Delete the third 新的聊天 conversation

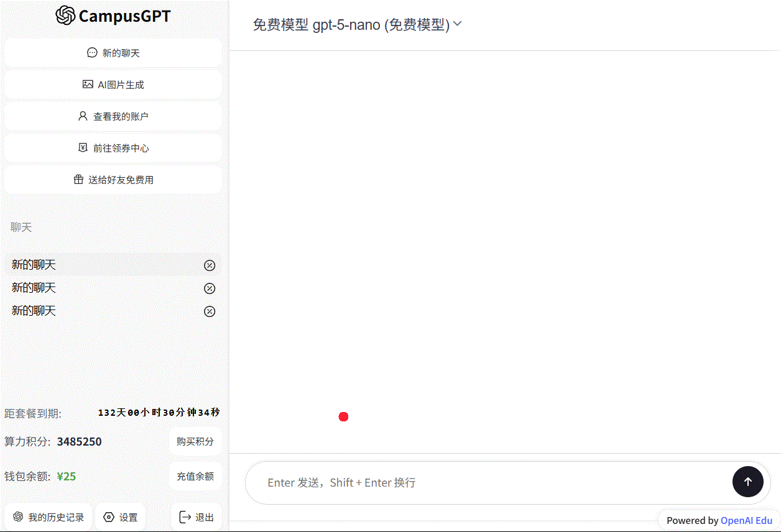tap(210, 311)
